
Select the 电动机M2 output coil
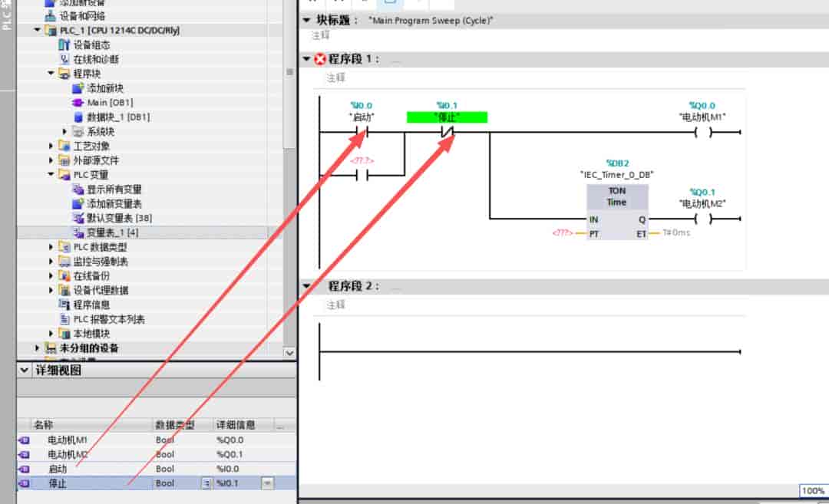click(x=703, y=218)
